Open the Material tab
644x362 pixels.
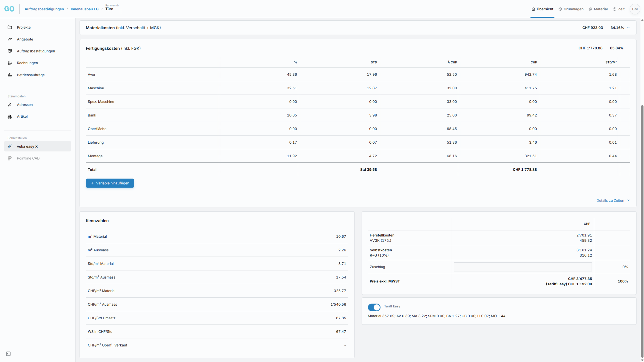[598, 9]
